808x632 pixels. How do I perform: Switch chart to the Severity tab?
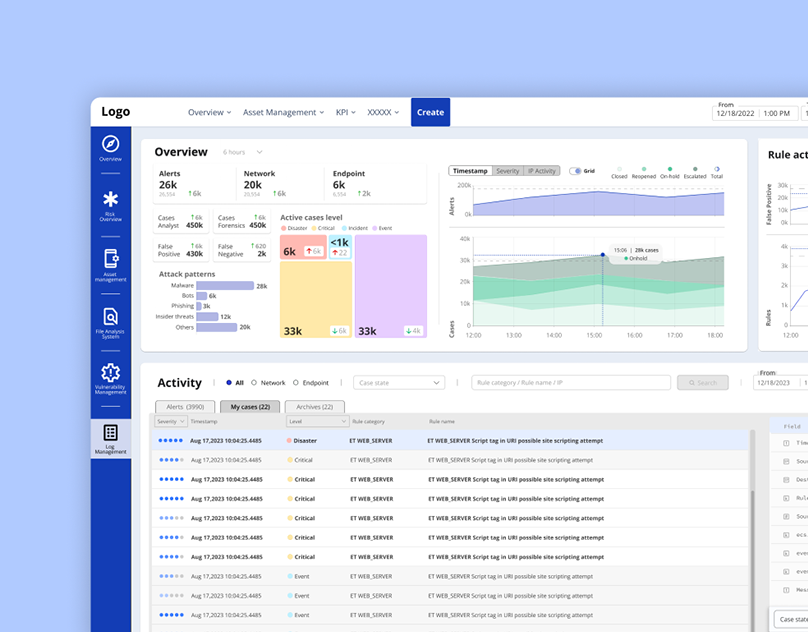(508, 171)
